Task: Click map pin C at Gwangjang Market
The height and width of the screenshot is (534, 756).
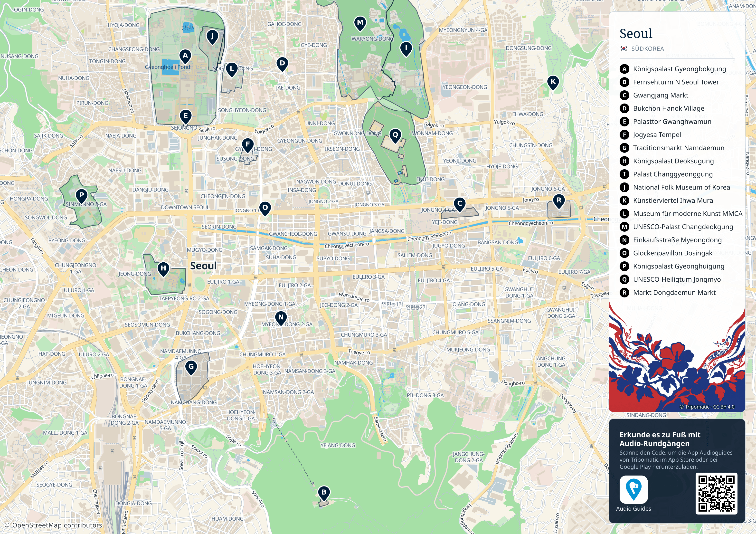Action: click(x=460, y=205)
